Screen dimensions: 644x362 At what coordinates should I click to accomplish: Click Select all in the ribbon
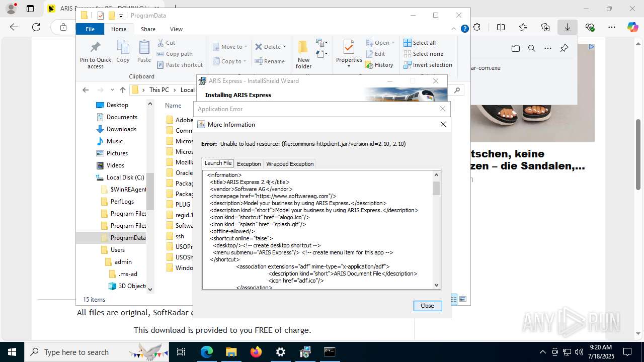(x=420, y=43)
